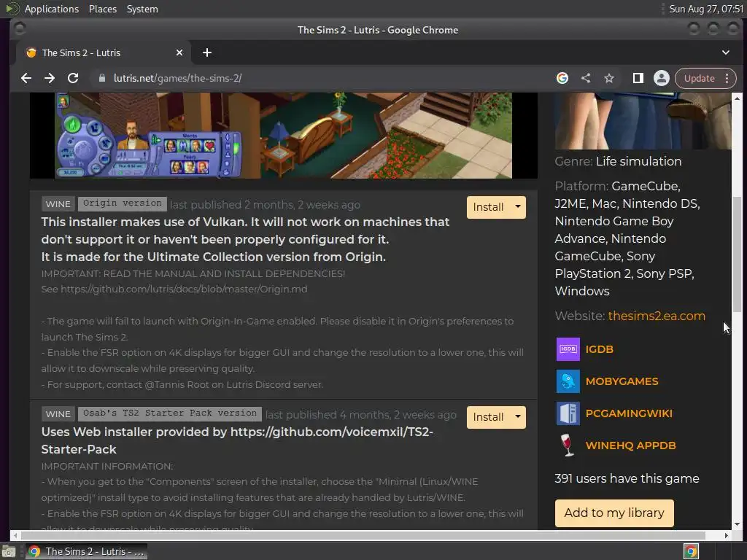The image size is (747, 560).
Task: Click the scroll up arrow
Action: [737, 98]
